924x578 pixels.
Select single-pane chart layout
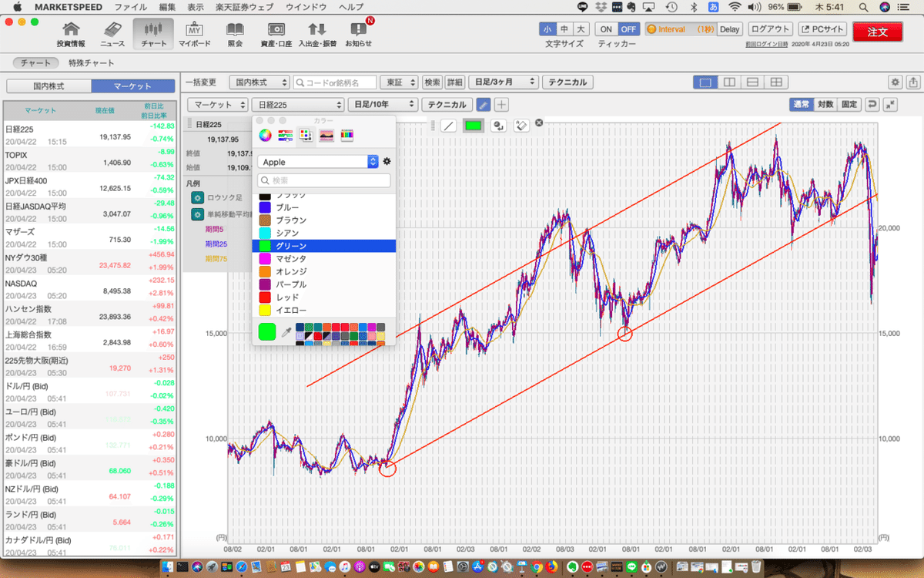705,82
